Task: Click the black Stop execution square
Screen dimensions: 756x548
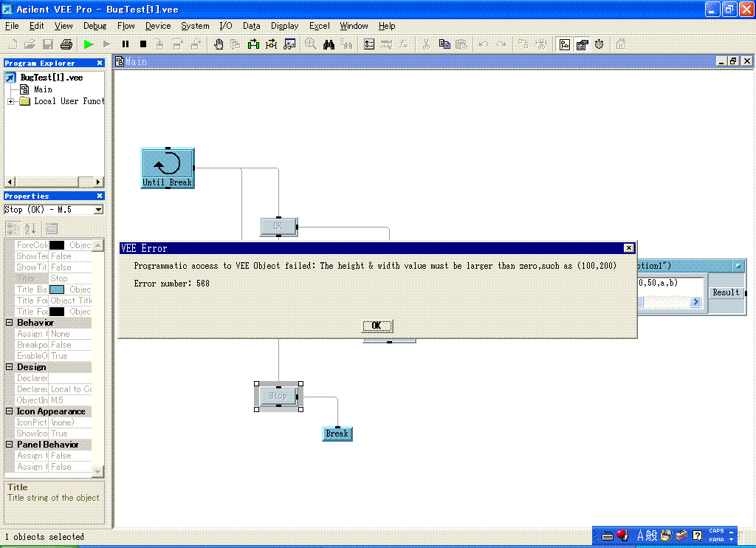Action: coord(143,44)
